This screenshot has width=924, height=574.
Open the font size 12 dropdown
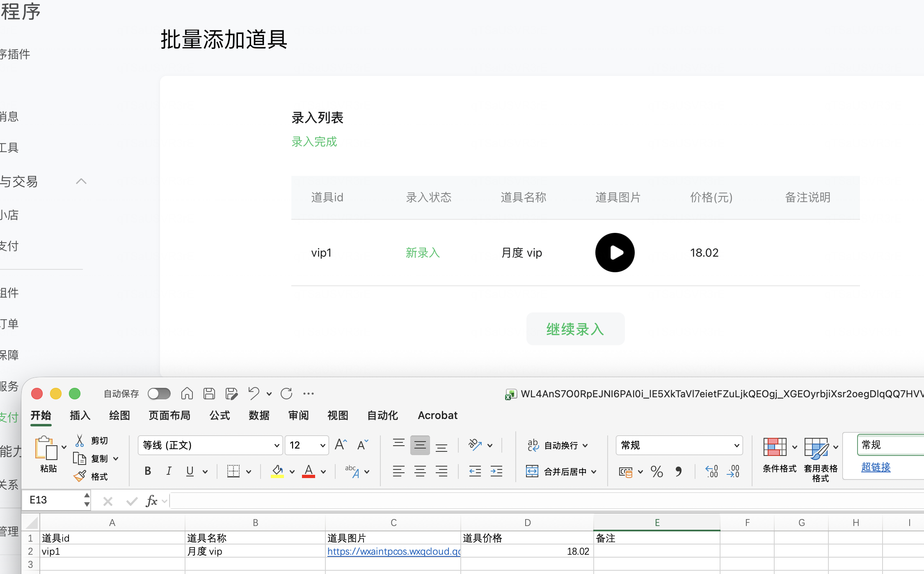322,445
